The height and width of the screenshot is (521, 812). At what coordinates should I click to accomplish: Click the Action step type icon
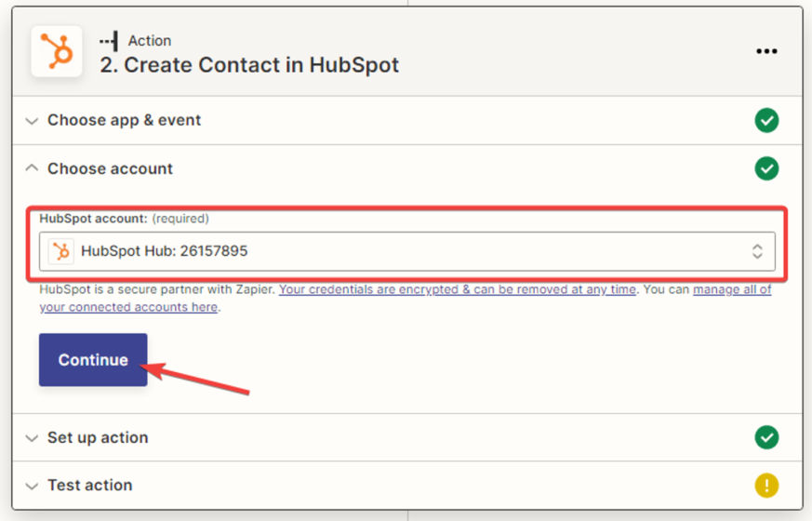coord(110,40)
